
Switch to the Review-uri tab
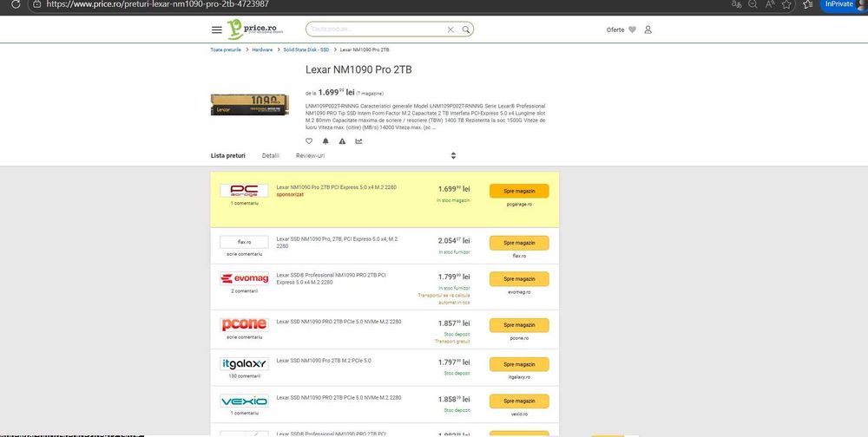tap(310, 155)
